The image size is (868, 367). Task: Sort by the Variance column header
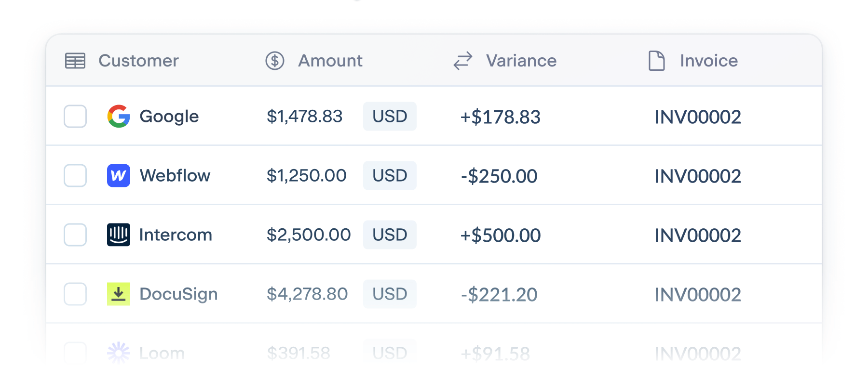tap(521, 61)
